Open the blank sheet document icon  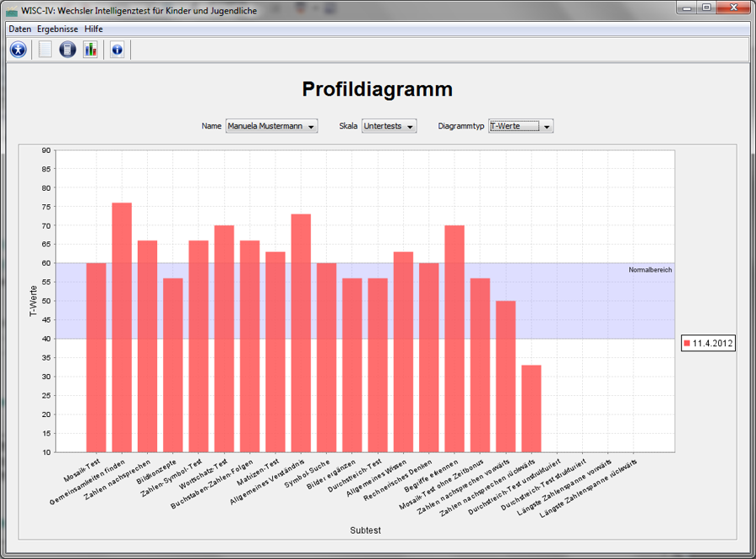coord(45,50)
